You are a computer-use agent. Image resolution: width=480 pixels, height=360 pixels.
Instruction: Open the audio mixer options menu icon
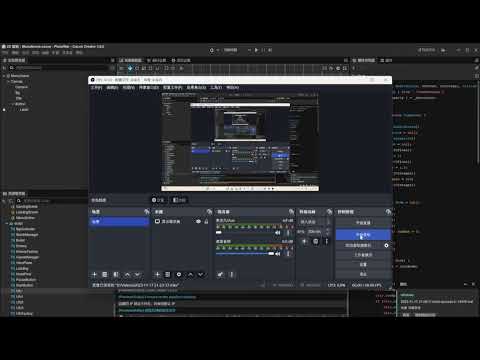click(x=232, y=274)
